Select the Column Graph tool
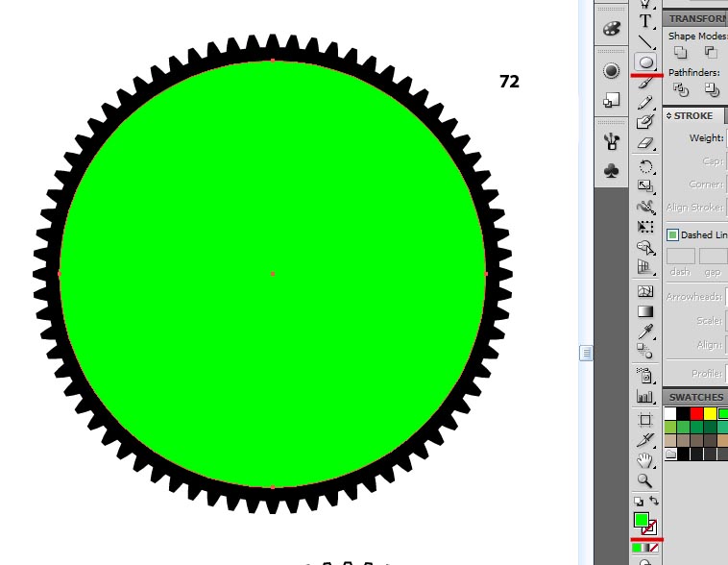The width and height of the screenshot is (728, 565). point(644,396)
